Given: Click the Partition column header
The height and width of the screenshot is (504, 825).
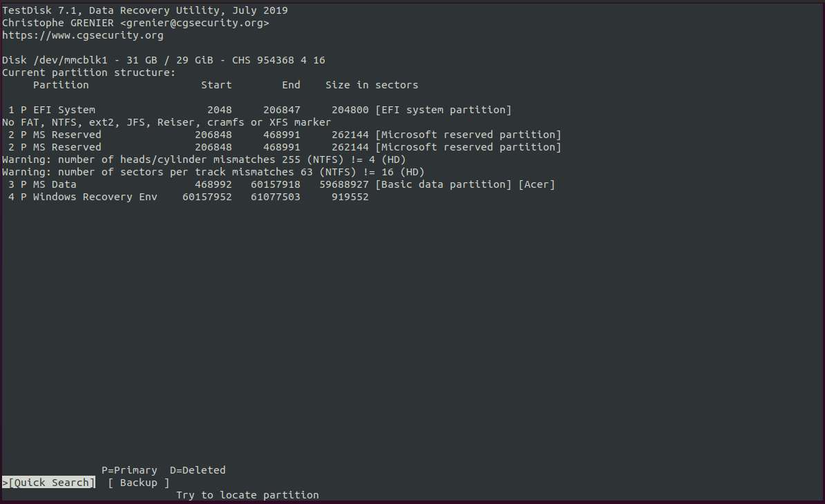Looking at the screenshot, I should 61,85.
